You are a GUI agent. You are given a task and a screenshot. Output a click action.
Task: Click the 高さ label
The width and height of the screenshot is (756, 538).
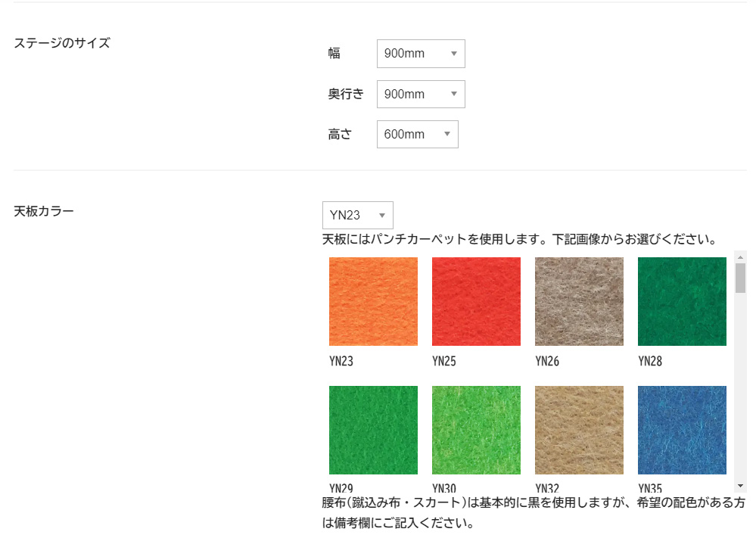point(340,134)
